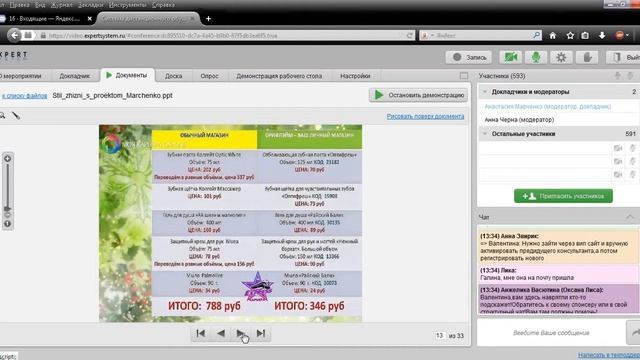Bookmark this page with the star icon
Viewport: 640px width, 360px height.
click(570, 36)
